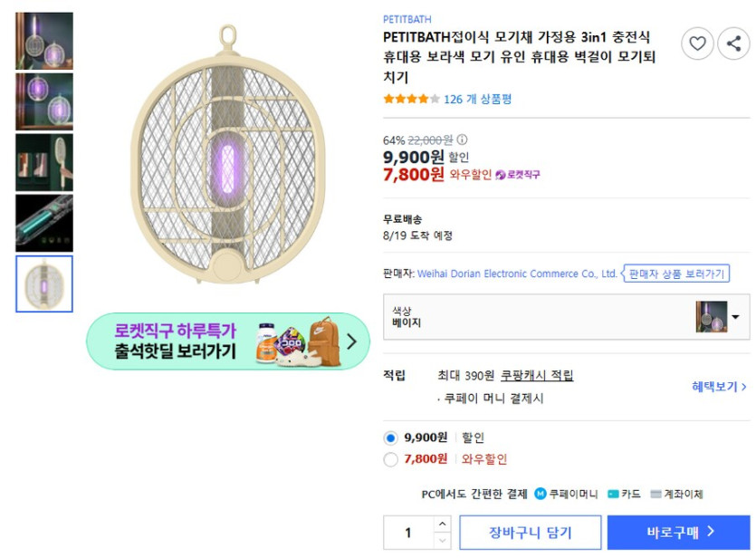This screenshot has width=756, height=558.
Task: Open the share icon
Action: coord(735,43)
